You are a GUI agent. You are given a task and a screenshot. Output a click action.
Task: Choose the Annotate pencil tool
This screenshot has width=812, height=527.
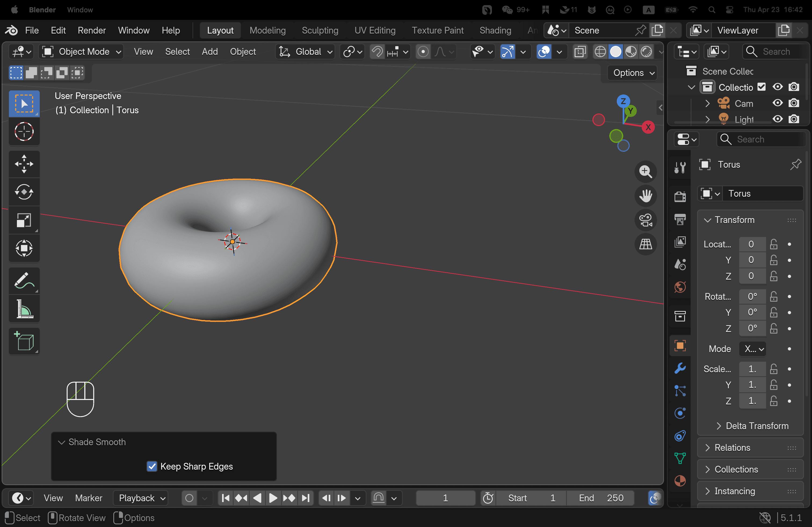click(x=24, y=281)
